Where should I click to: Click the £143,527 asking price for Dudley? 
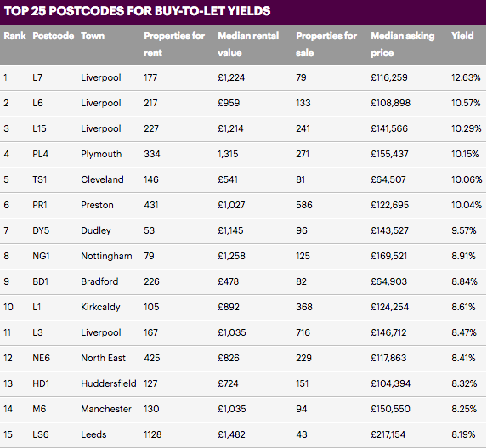coord(389,230)
